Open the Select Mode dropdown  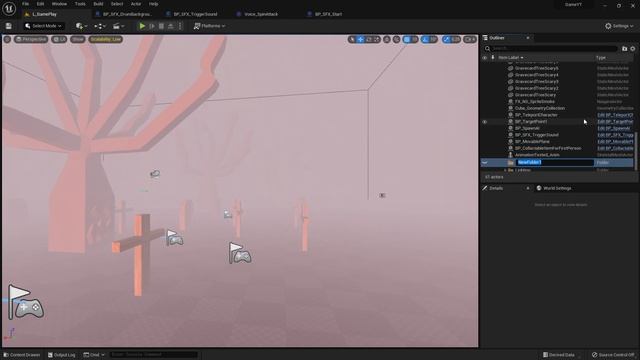pos(43,26)
